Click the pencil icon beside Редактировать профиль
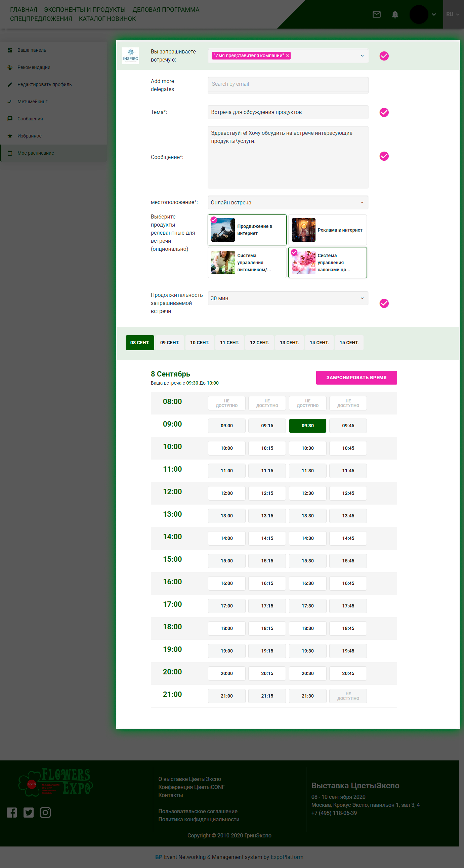Screen dimensions: 464x868 point(10,85)
